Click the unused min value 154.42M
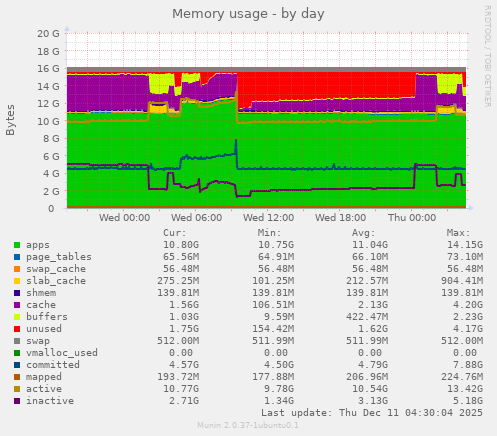 273,329
